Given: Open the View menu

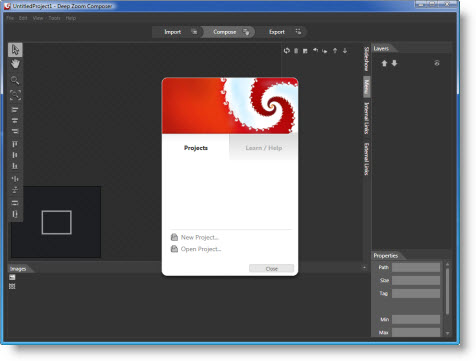Looking at the screenshot, I should [x=38, y=18].
